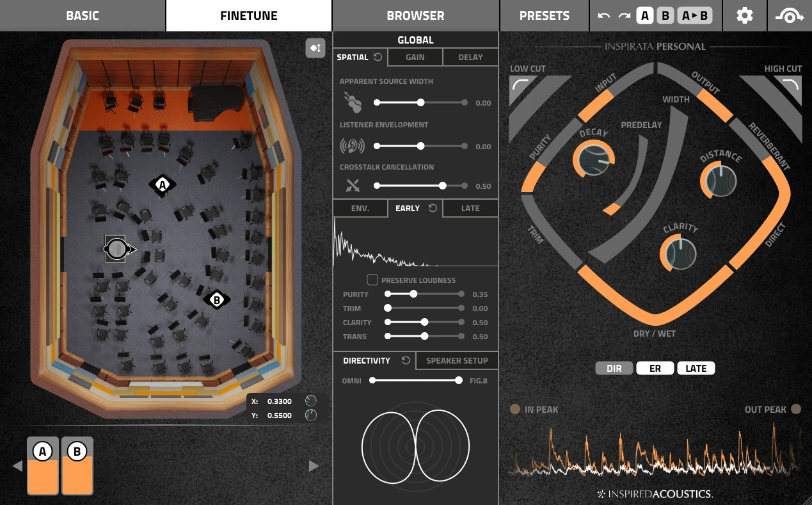Viewport: 812px width, 505px height.
Task: Open the settings gear icon
Action: pyautogui.click(x=744, y=15)
